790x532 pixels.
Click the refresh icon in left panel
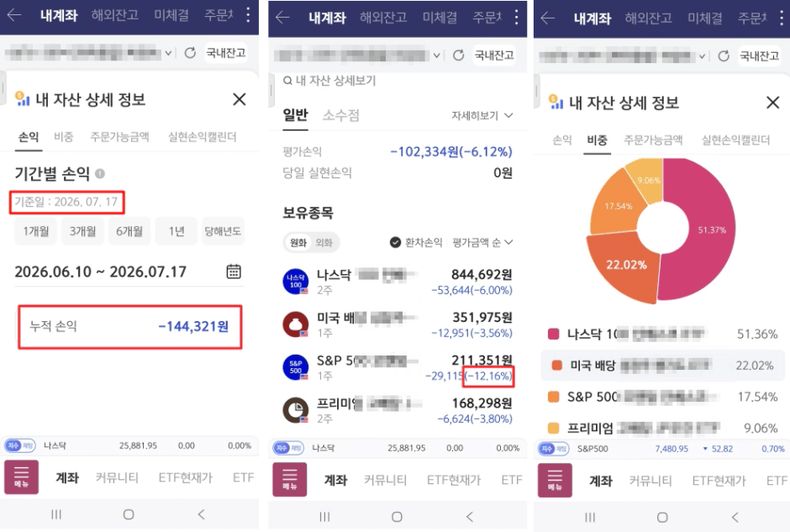tap(190, 52)
